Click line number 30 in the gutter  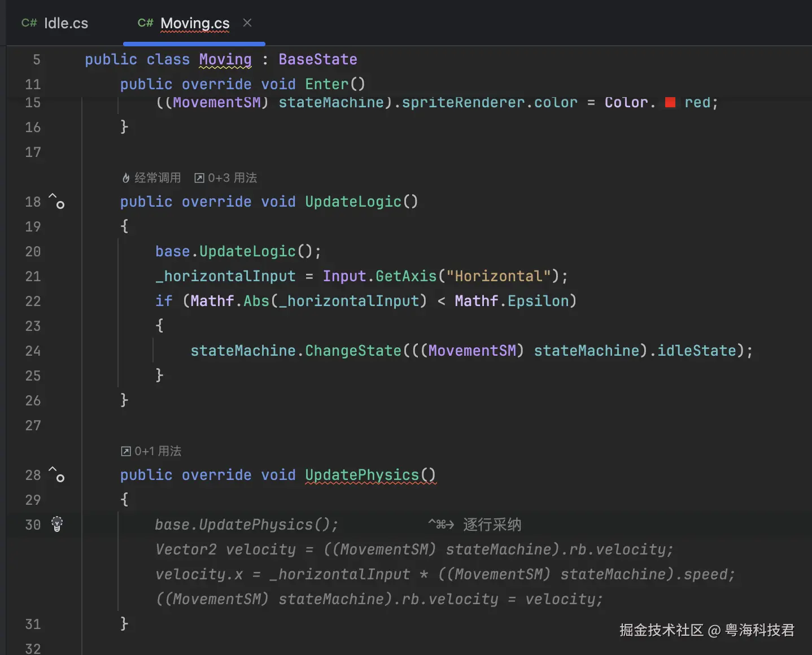pos(33,525)
